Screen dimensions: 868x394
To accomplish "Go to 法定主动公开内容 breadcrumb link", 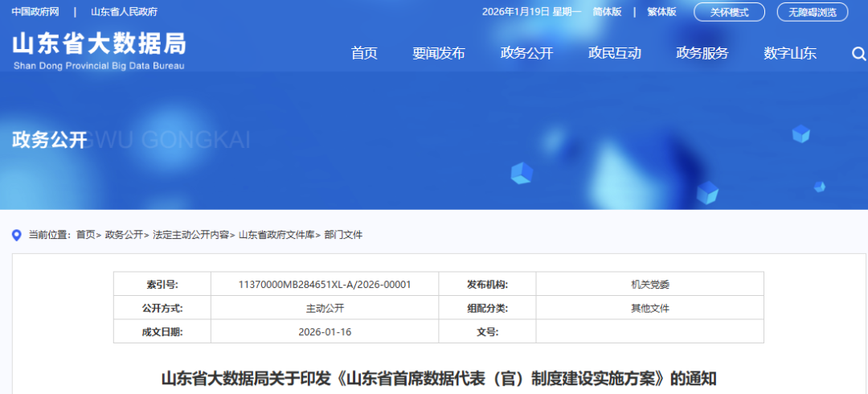I will coord(190,235).
